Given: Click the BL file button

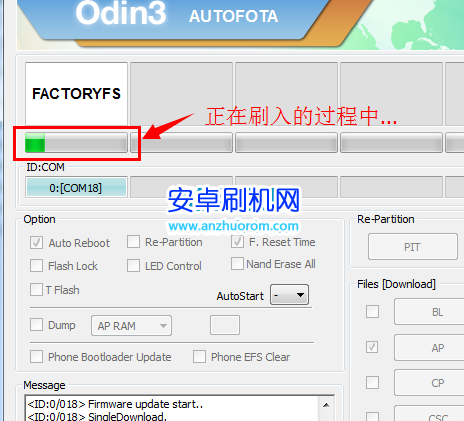Looking at the screenshot, I should click(x=429, y=312).
